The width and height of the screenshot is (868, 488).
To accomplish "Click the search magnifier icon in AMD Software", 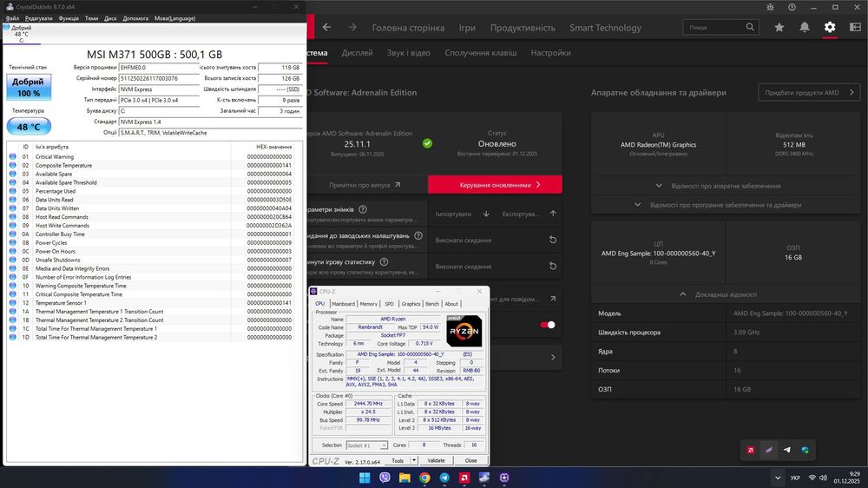I will [750, 27].
